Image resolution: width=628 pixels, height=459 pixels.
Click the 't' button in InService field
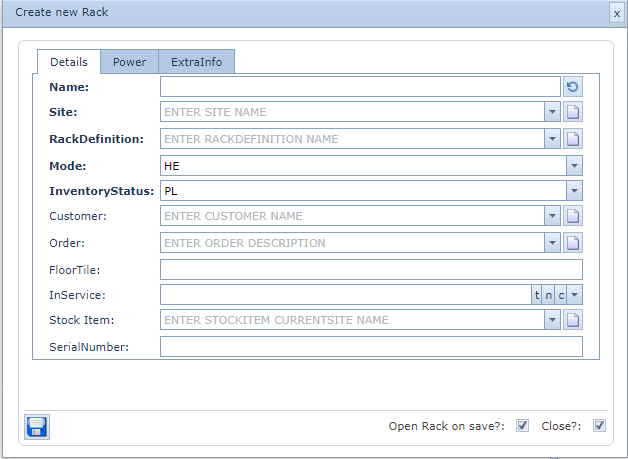click(536, 295)
